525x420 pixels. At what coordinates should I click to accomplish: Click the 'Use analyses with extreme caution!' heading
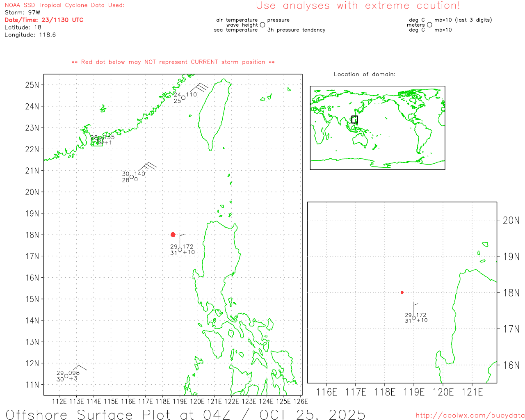(358, 6)
